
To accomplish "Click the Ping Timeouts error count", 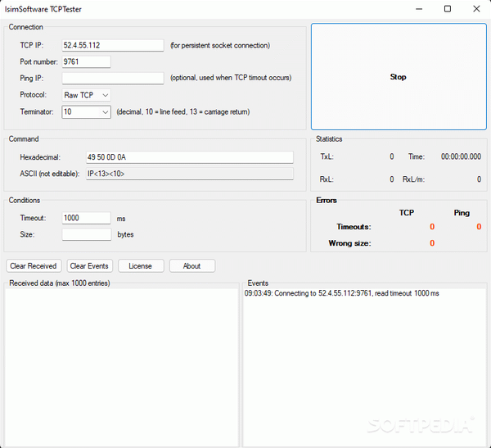I will pos(479,227).
